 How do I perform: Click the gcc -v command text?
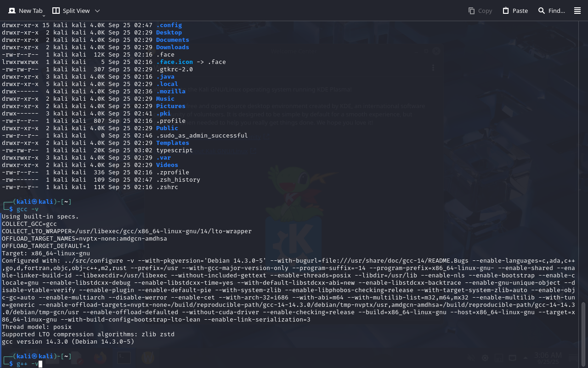pos(28,209)
